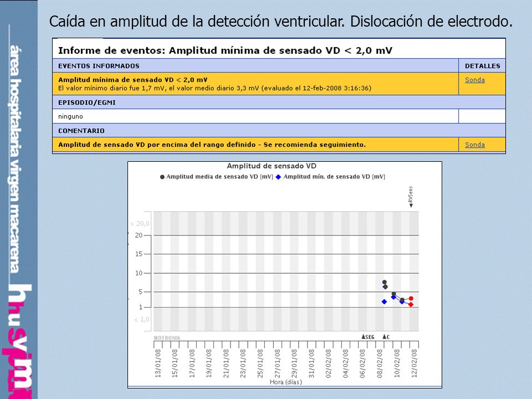
Task: Click the x-axis date '21/01/08'
Action: tap(226, 364)
